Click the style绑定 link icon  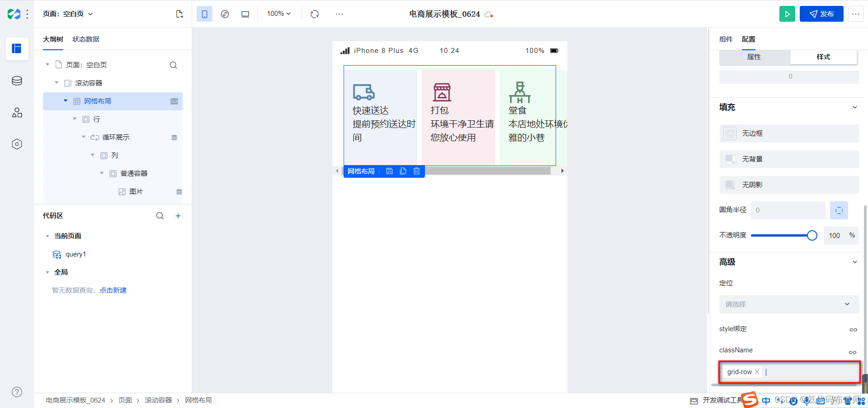pyautogui.click(x=853, y=330)
